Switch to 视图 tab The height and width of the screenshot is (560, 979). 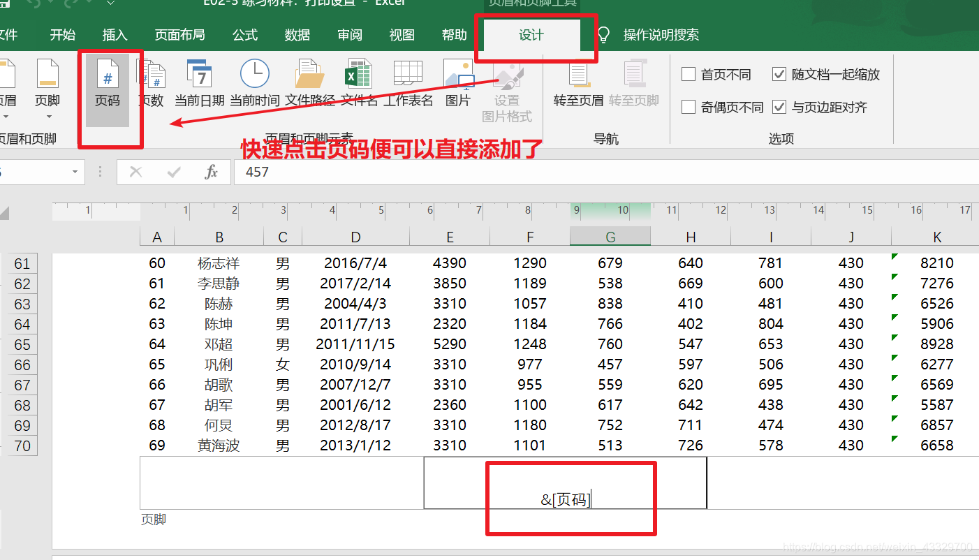(402, 35)
